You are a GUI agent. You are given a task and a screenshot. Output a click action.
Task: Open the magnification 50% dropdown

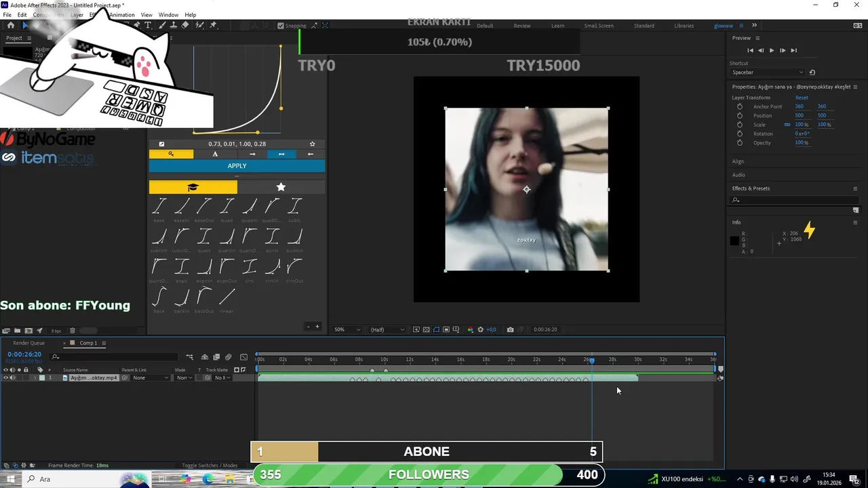point(347,329)
